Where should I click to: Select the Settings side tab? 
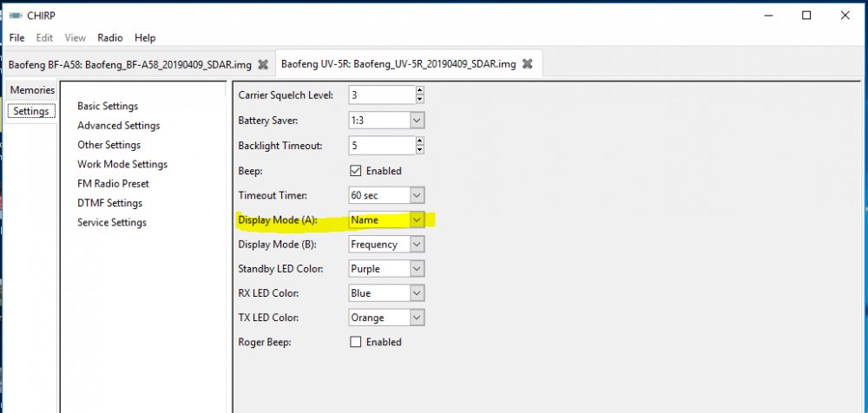point(31,111)
